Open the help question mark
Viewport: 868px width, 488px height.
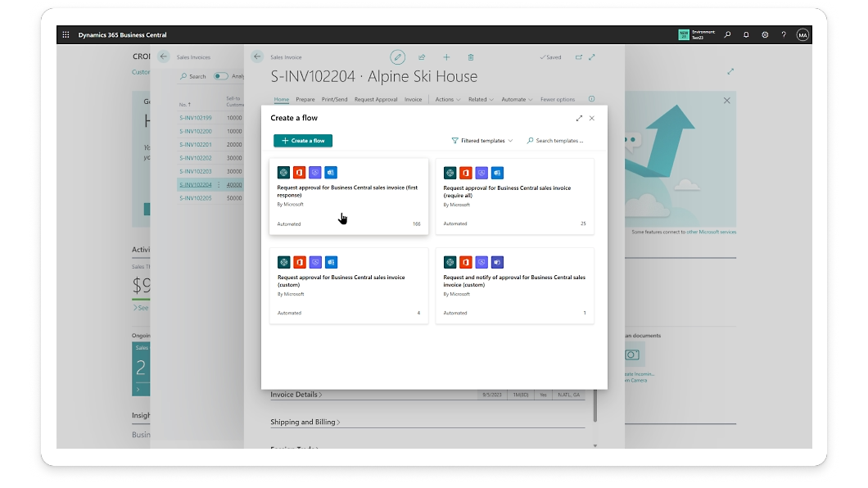(784, 35)
